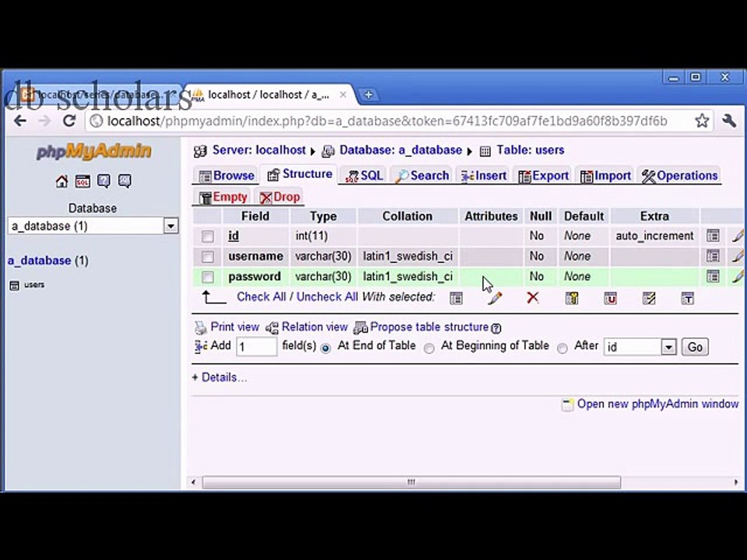Click the users table icon in sidebar
This screenshot has width=747, height=560.
14,285
